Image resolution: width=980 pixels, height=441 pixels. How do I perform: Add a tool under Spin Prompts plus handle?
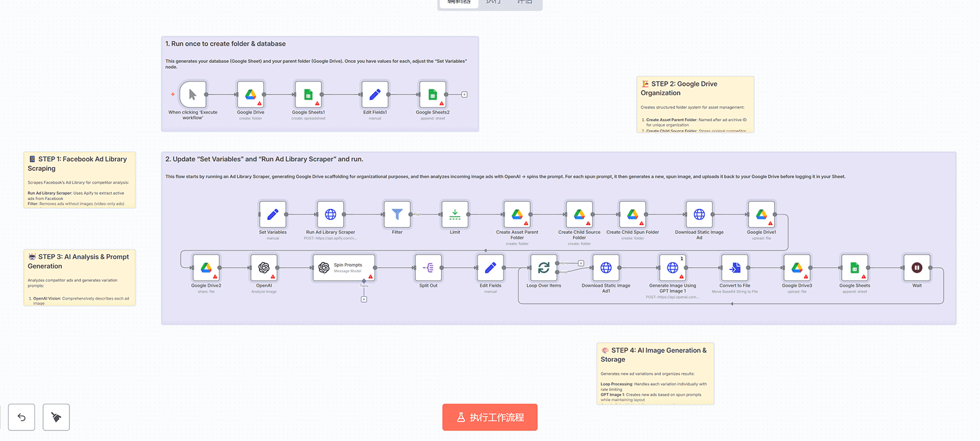coord(364,299)
